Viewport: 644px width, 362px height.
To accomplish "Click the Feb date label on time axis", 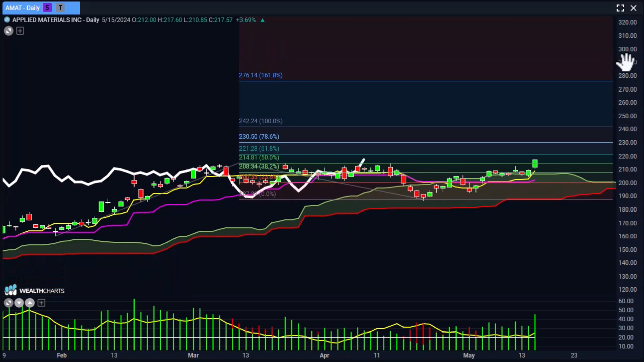I will click(62, 355).
